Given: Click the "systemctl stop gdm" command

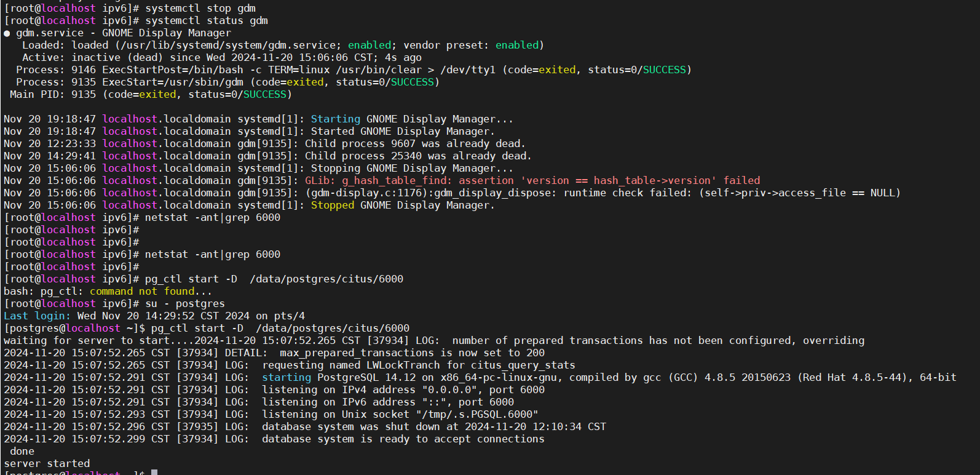Looking at the screenshot, I should (200, 9).
